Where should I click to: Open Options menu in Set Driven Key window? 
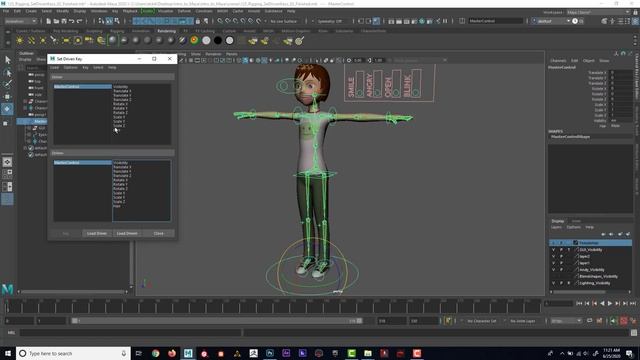click(x=70, y=67)
